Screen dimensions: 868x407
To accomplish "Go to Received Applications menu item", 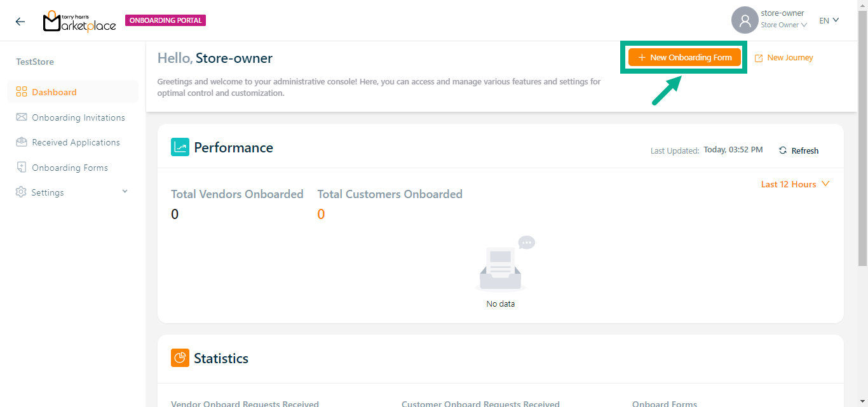I will (x=76, y=142).
